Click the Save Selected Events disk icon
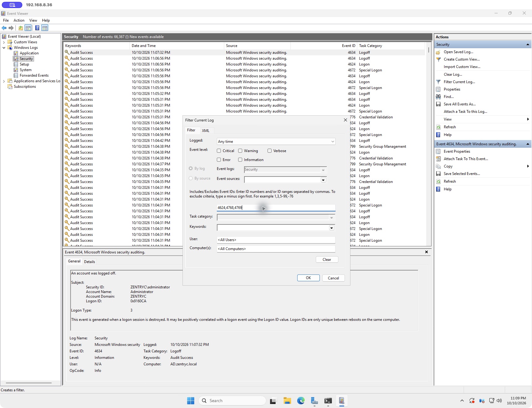The height and width of the screenshot is (408, 532). [438, 174]
